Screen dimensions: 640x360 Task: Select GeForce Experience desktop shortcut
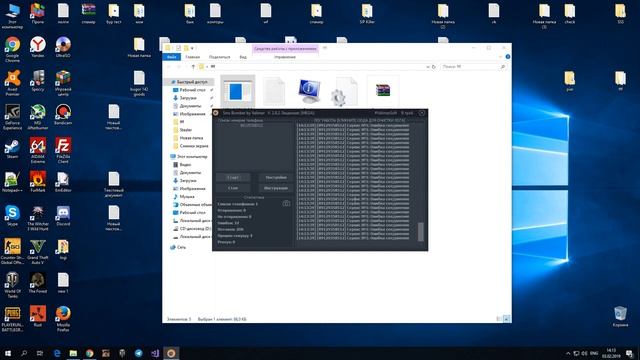[12, 117]
